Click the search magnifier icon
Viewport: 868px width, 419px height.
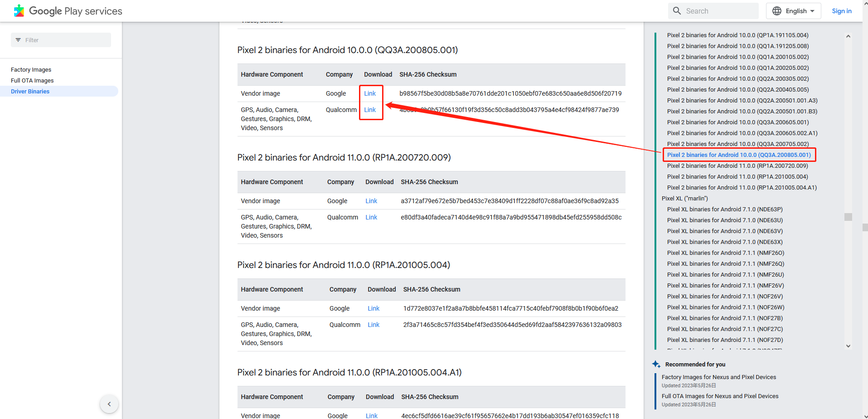click(677, 11)
